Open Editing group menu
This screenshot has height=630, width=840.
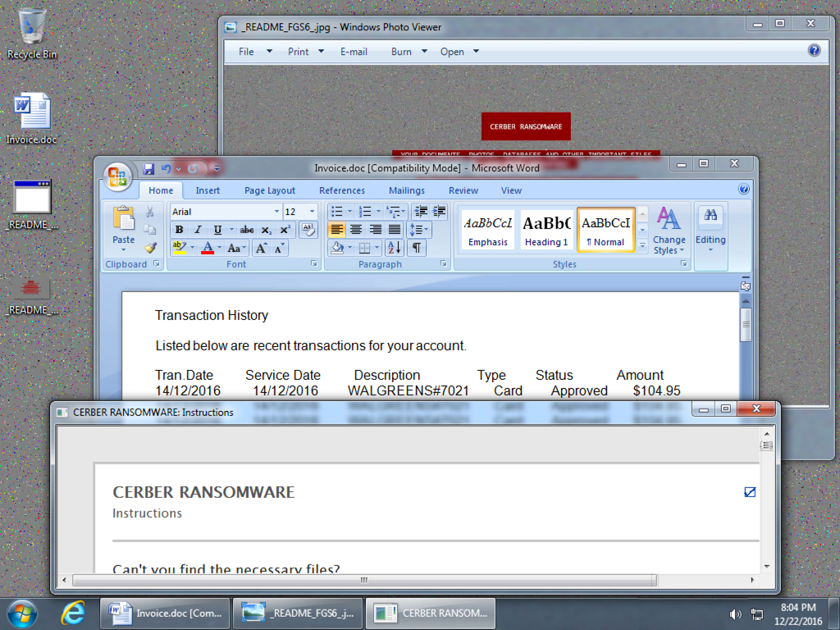(x=710, y=231)
